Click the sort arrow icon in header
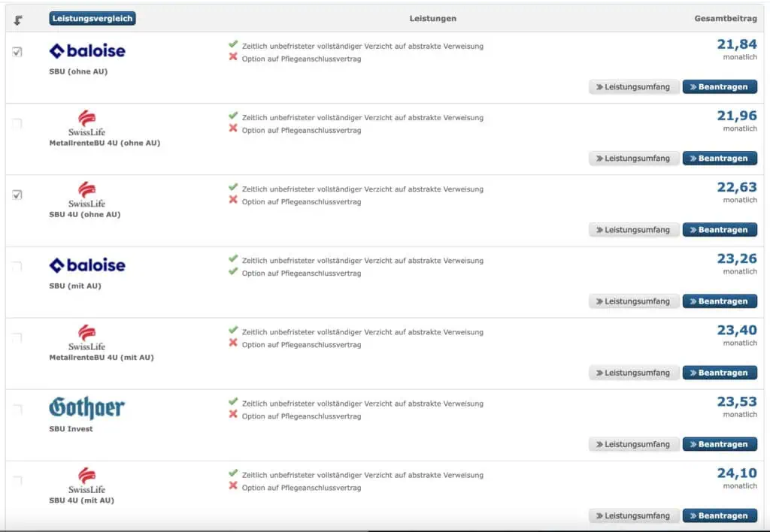The height and width of the screenshot is (532, 770). [x=18, y=20]
